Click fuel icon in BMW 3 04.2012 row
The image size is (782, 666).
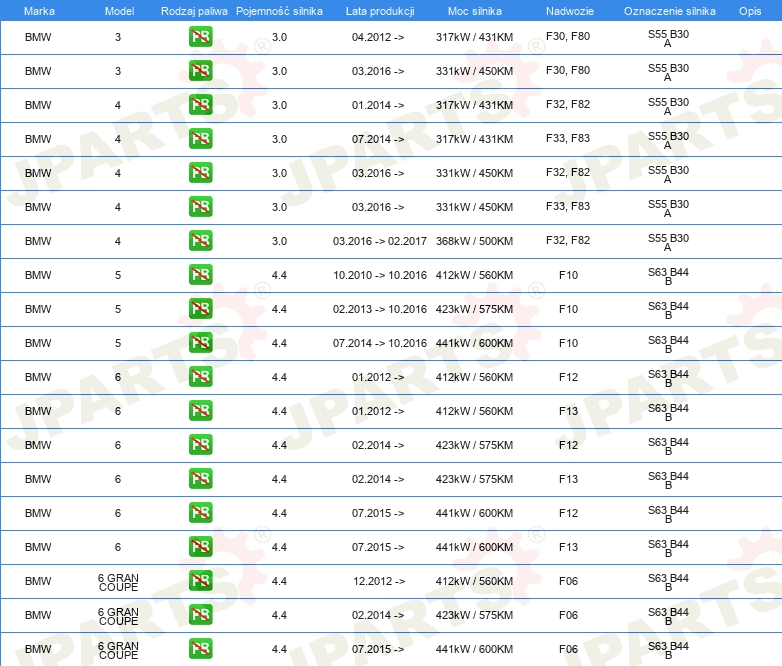pos(200,37)
